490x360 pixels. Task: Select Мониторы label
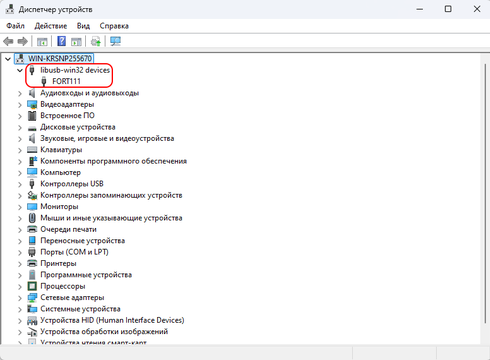click(x=59, y=206)
